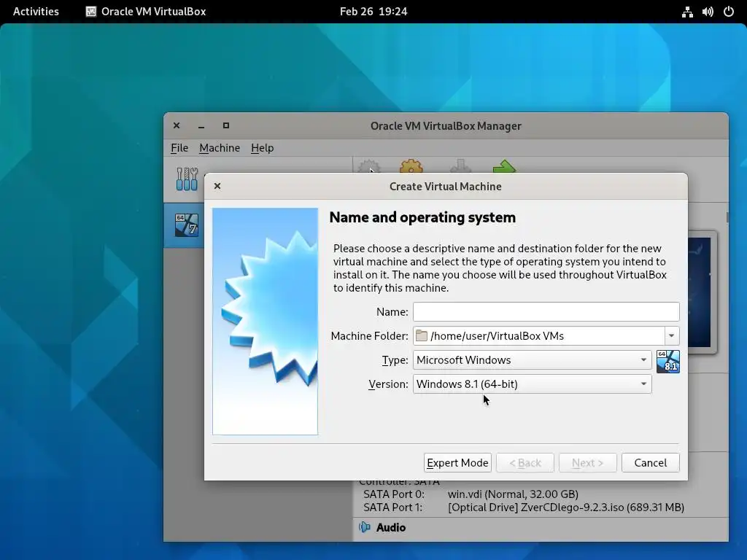This screenshot has width=747, height=560.
Task: Click the Oracle VM VirtualBox top bar app icon
Action: click(91, 12)
